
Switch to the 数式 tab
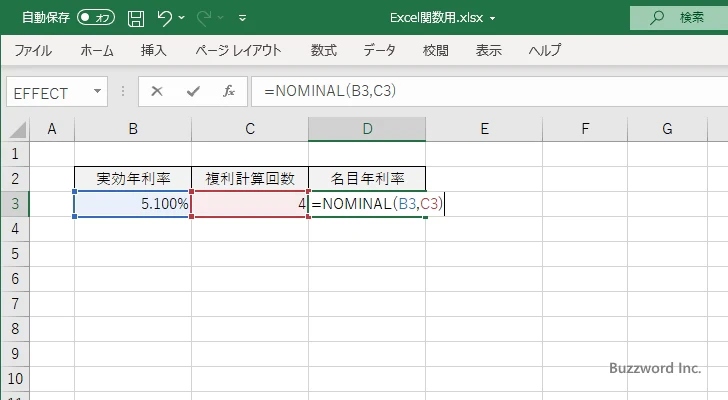[x=324, y=50]
